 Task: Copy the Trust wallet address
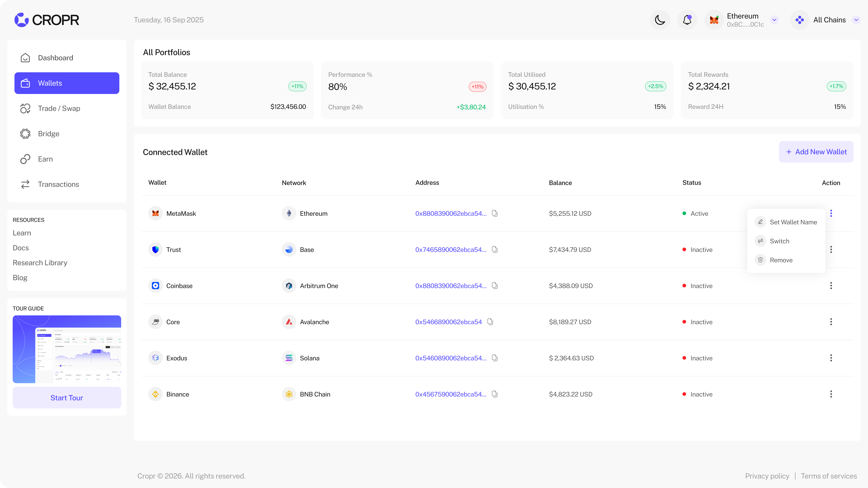pos(495,250)
